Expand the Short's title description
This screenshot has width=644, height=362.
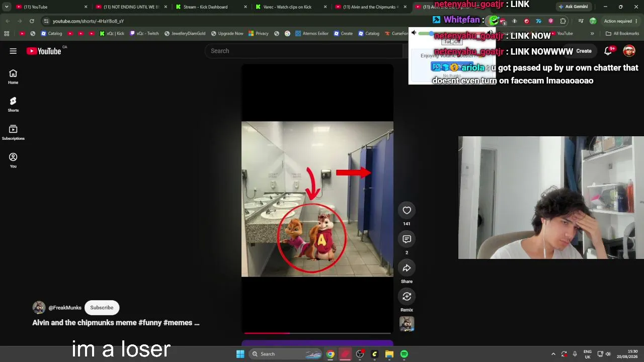pyautogui.click(x=116, y=323)
